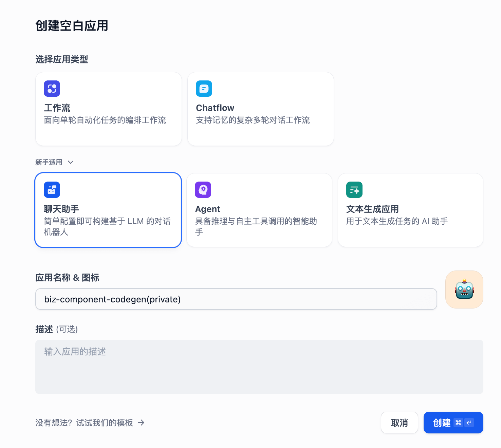Select the 文本生成应用 title text

click(x=372, y=209)
